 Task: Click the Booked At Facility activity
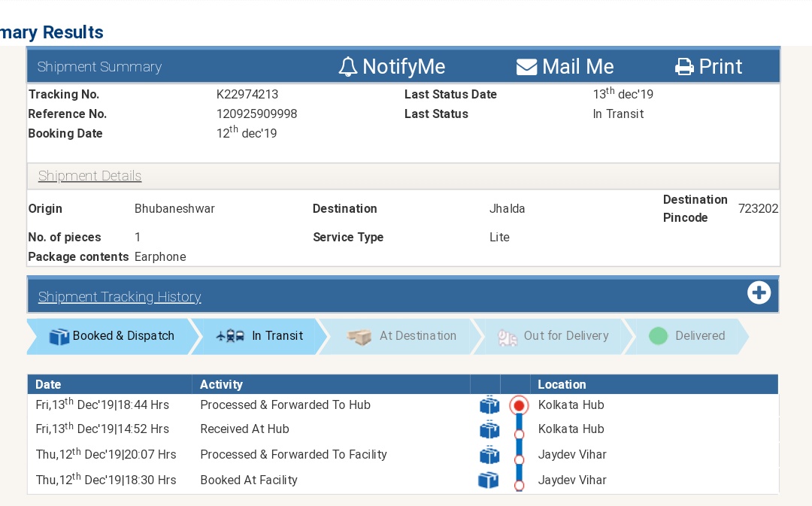tap(249, 480)
